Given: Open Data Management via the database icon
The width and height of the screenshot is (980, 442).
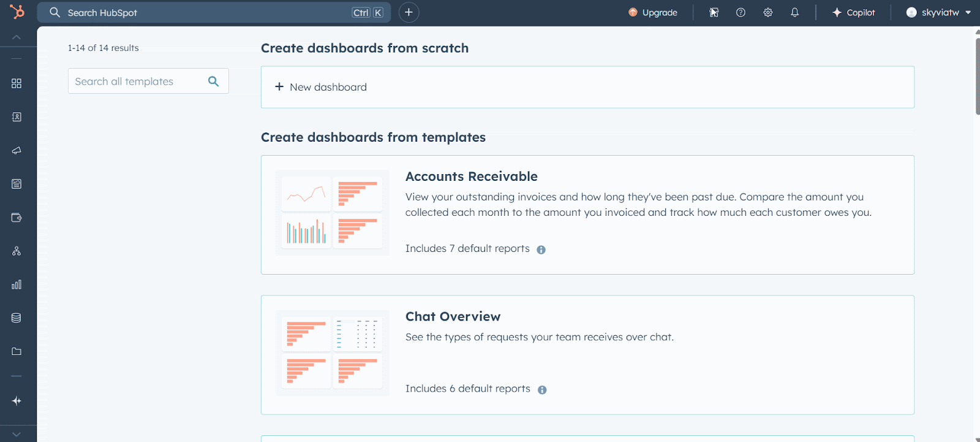Looking at the screenshot, I should point(17,318).
